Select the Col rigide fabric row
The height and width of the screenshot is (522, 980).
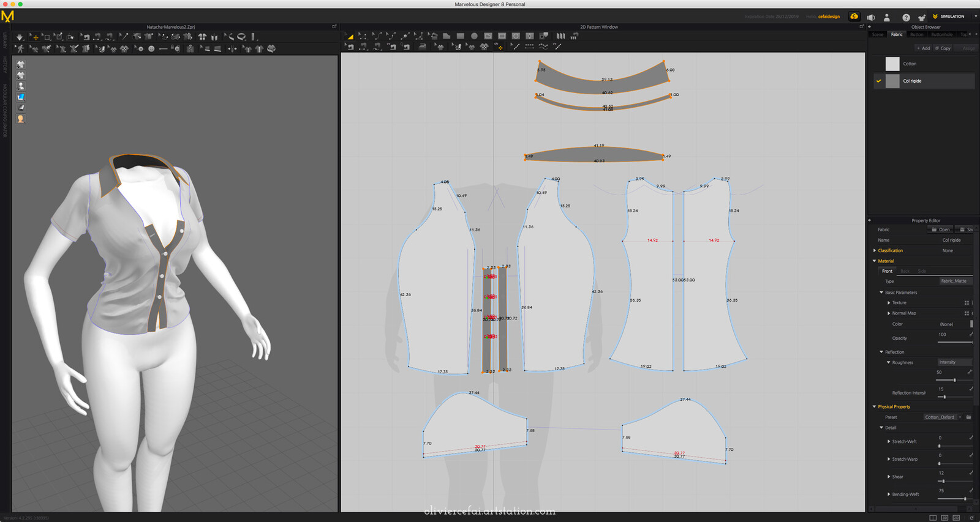924,81
